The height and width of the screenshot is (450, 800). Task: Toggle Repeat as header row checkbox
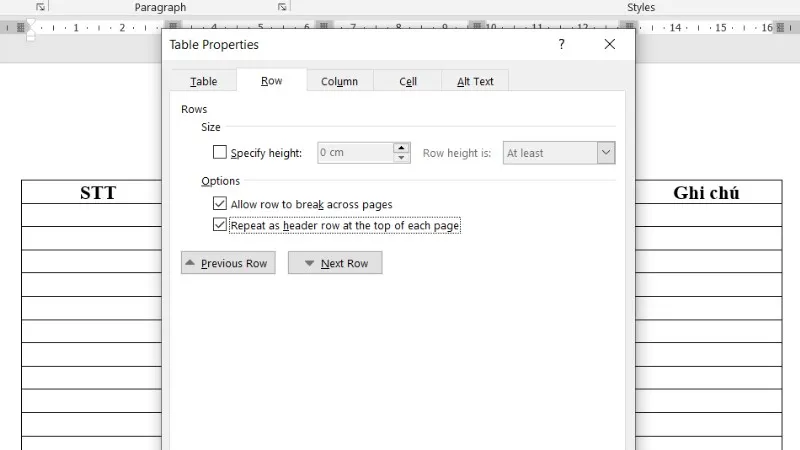[x=220, y=225]
